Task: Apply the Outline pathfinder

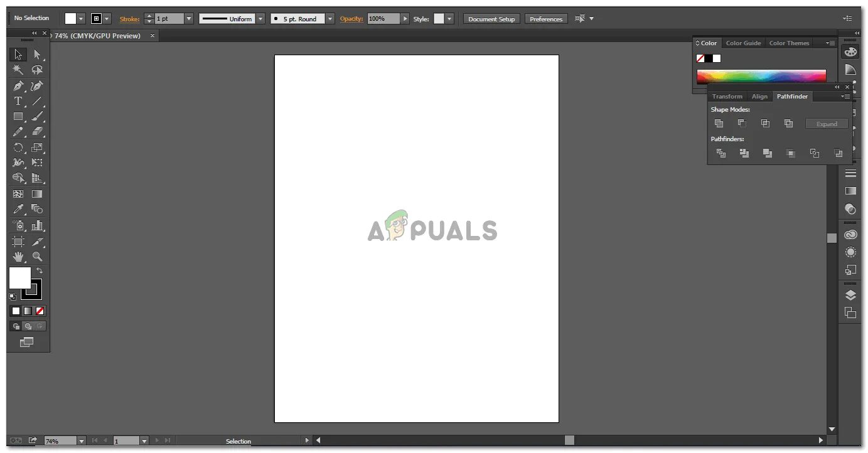Action: (x=814, y=153)
